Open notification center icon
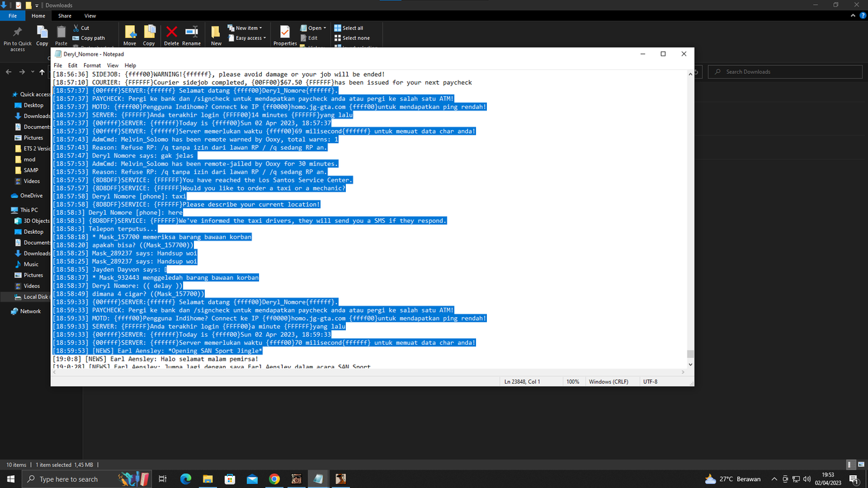 853,479
